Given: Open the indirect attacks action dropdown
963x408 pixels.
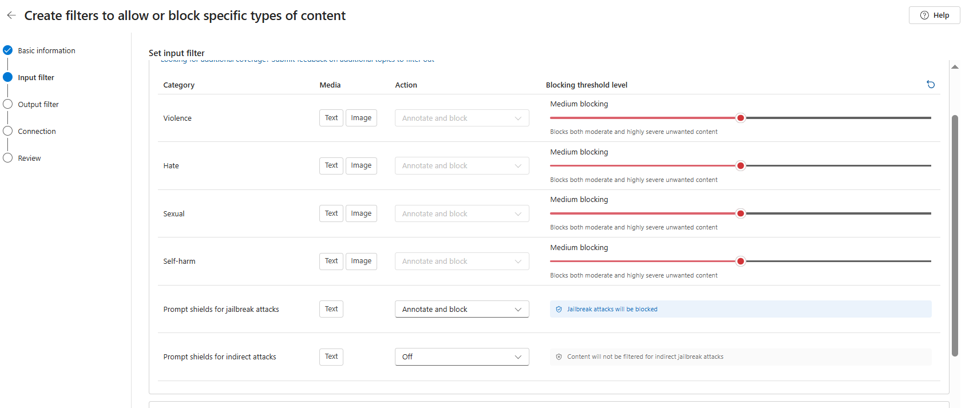Looking at the screenshot, I should pos(461,357).
